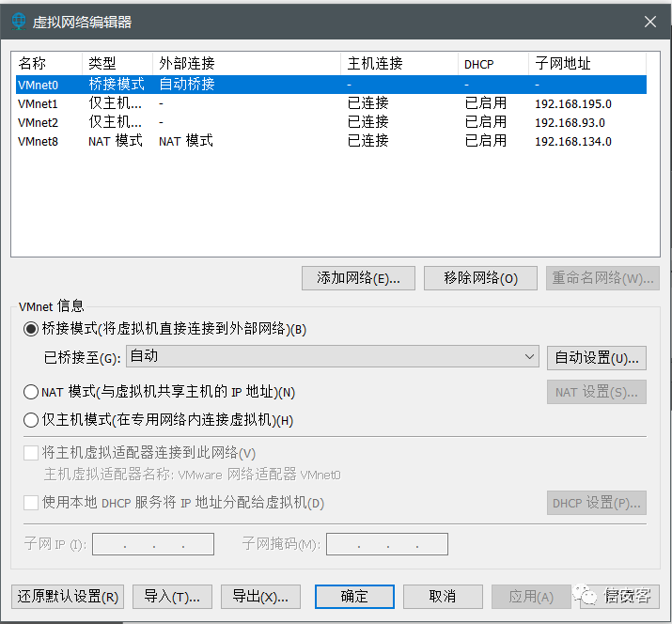Open 自动设置(U)... button

coord(597,357)
